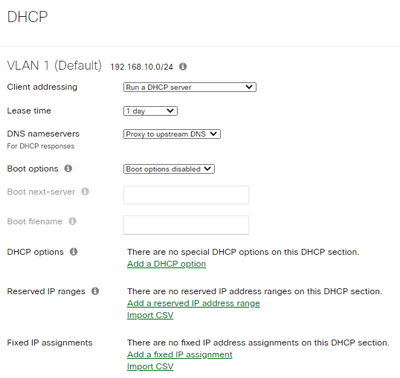The image size is (400, 378).
Task: Open the Boot options disabled dropdown
Action: 169,169
